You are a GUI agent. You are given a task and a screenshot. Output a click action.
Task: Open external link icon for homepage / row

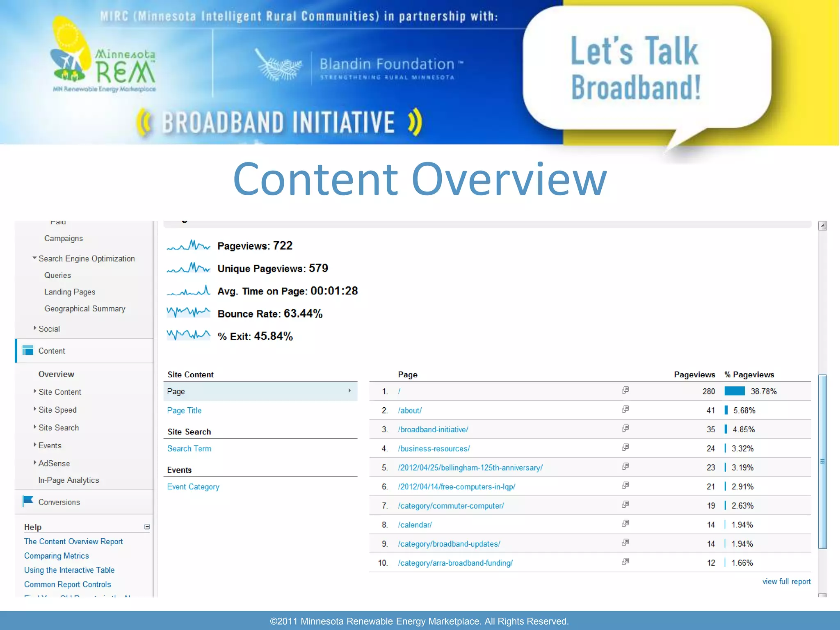(x=625, y=390)
